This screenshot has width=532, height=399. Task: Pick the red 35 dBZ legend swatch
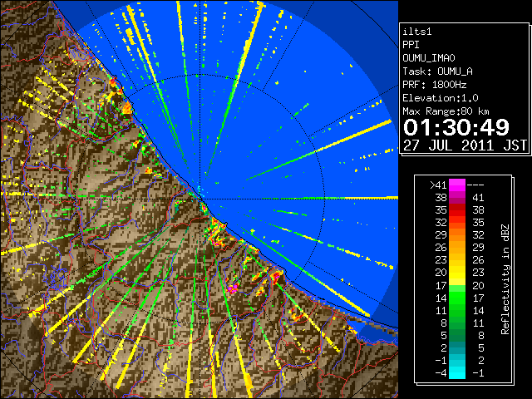[457, 210]
